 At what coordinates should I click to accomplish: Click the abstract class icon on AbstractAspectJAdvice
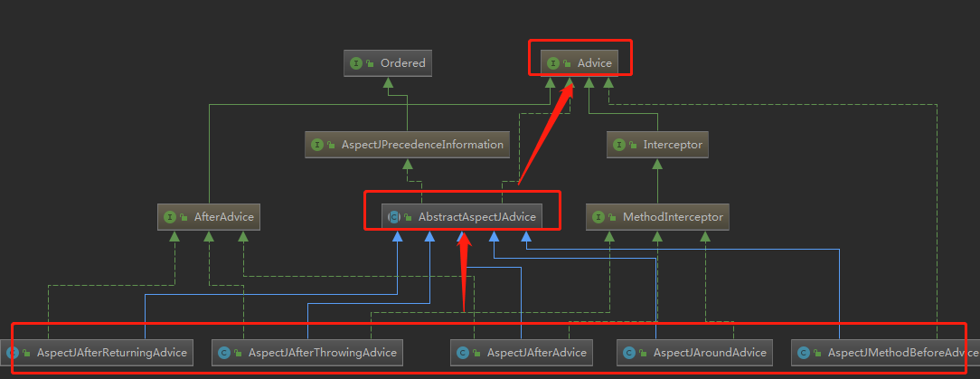tap(394, 217)
